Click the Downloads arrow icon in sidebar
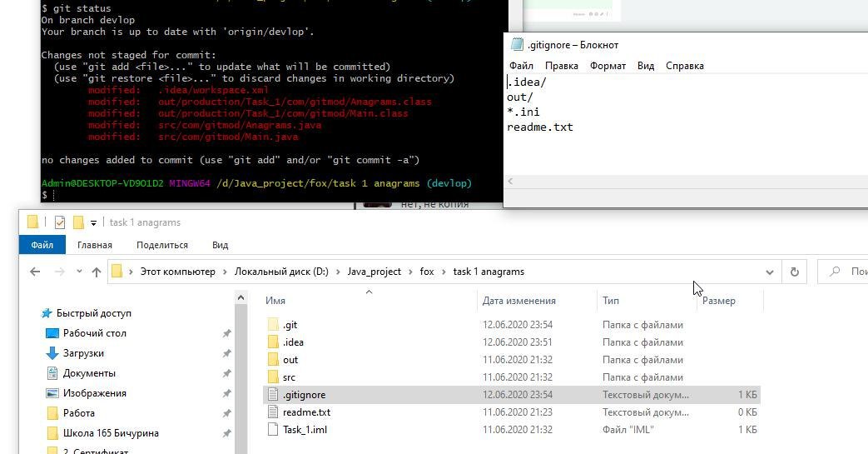Viewport: 868px width, 454px height. (52, 353)
